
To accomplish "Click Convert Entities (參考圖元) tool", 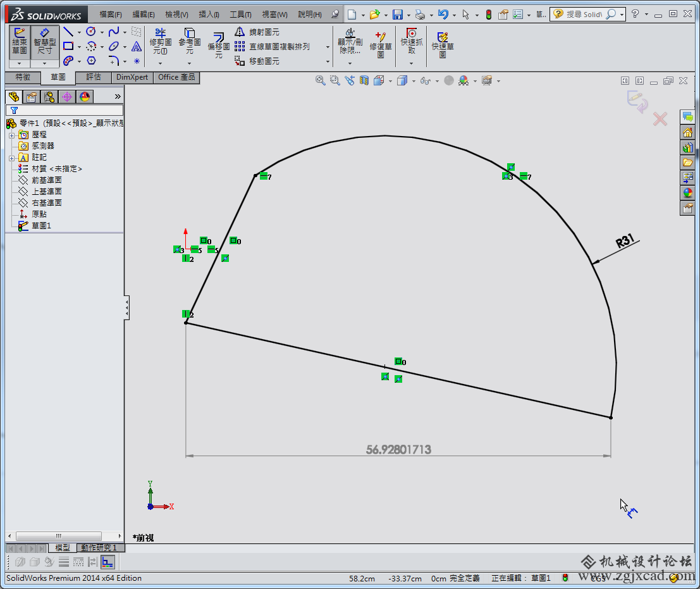I will tap(189, 41).
